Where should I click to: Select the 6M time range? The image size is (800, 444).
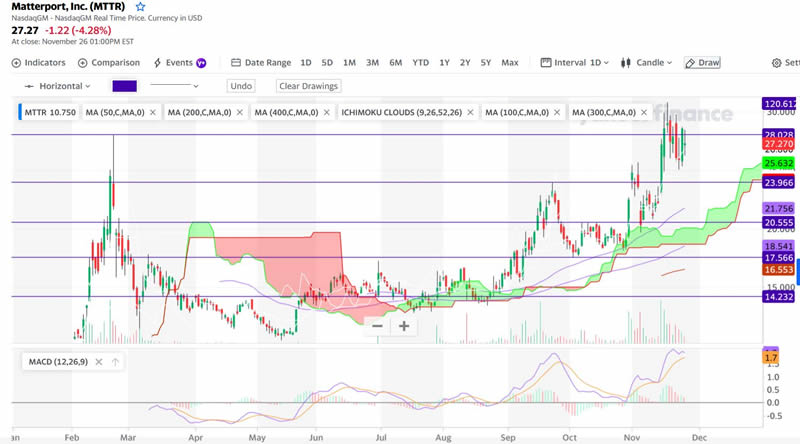(x=395, y=62)
